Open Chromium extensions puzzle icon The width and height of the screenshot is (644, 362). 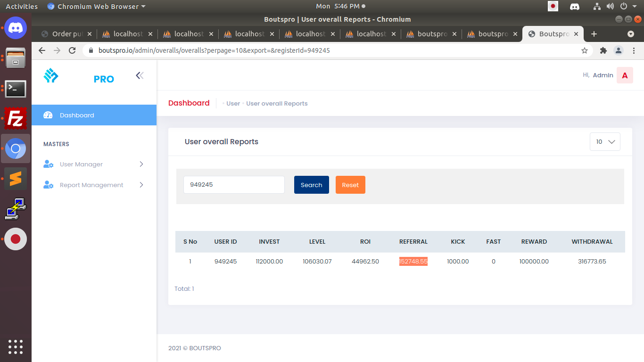click(x=603, y=50)
